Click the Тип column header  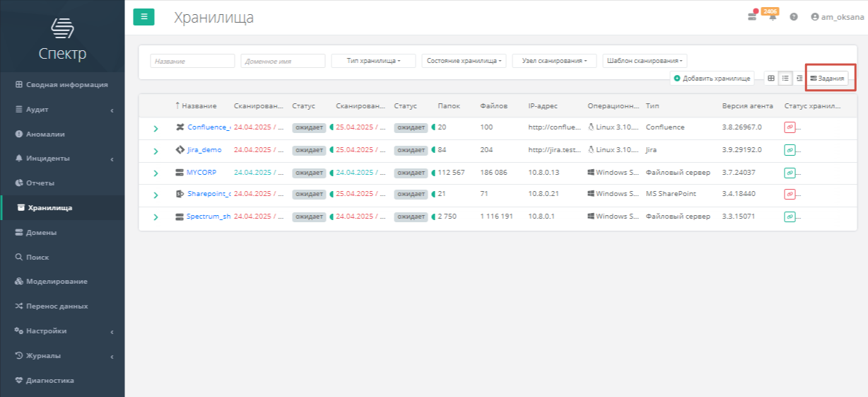pos(652,106)
